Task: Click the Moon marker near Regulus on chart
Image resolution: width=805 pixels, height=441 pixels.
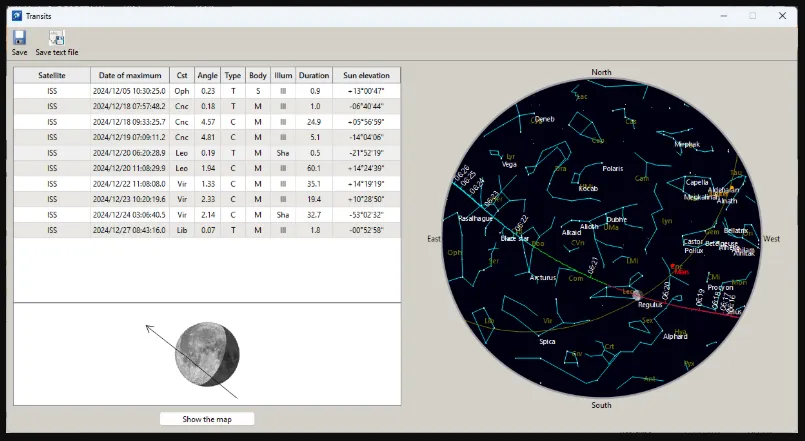Action: 637,295
